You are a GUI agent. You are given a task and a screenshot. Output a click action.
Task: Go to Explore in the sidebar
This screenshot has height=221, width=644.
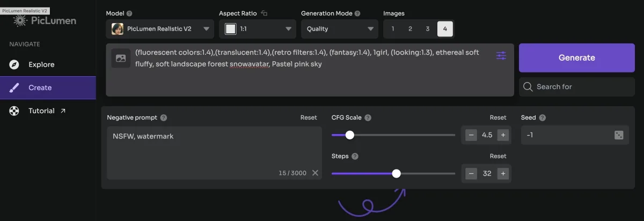point(41,64)
